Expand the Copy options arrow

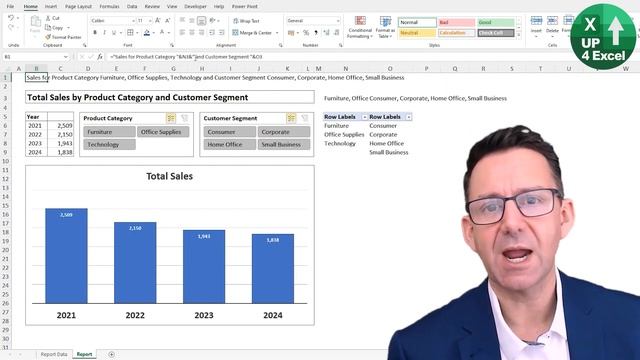(68, 28)
